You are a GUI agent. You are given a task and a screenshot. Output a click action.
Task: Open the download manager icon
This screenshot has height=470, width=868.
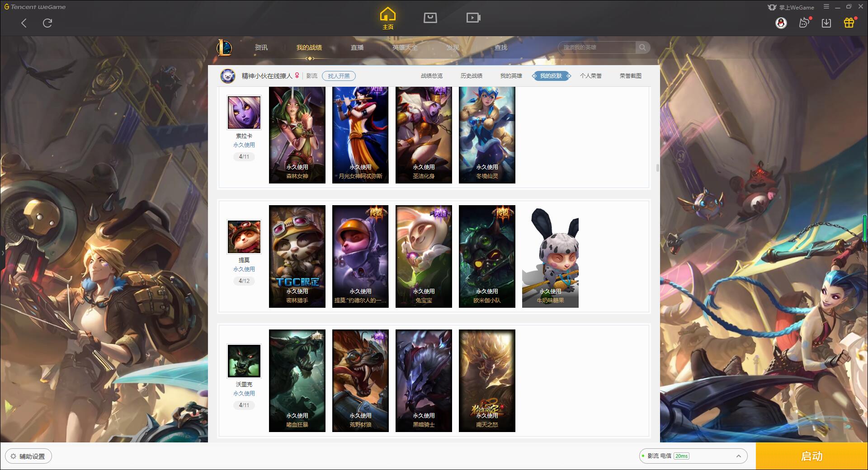tap(826, 23)
